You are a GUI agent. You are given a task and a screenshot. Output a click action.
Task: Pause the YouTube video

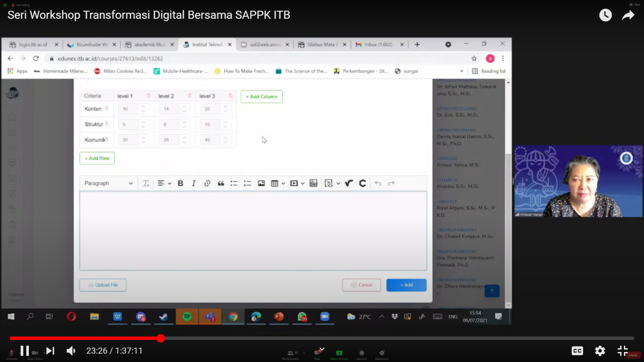pyautogui.click(x=25, y=351)
